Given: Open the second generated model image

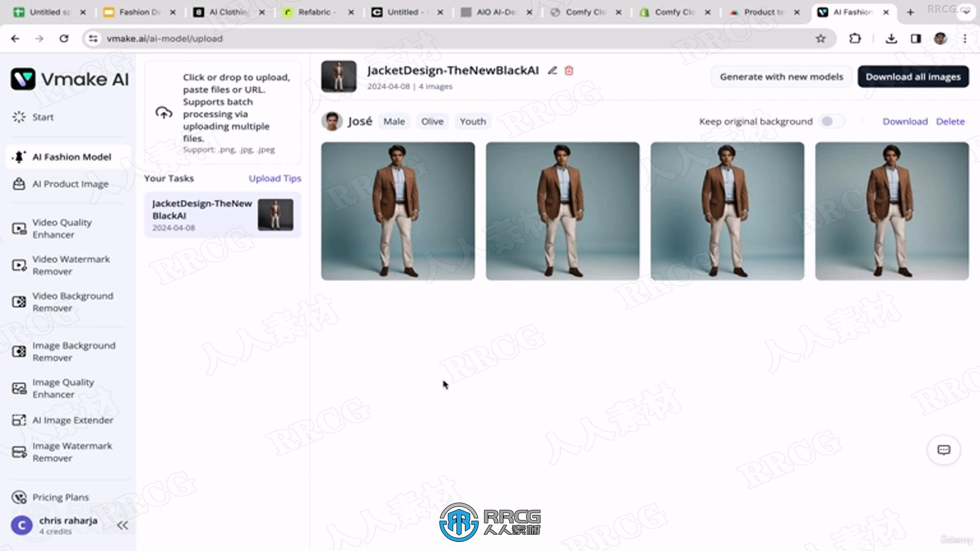Looking at the screenshot, I should point(562,211).
